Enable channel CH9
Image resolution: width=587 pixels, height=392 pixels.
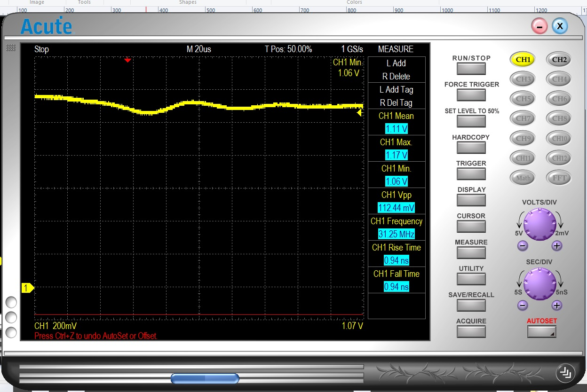pyautogui.click(x=523, y=139)
